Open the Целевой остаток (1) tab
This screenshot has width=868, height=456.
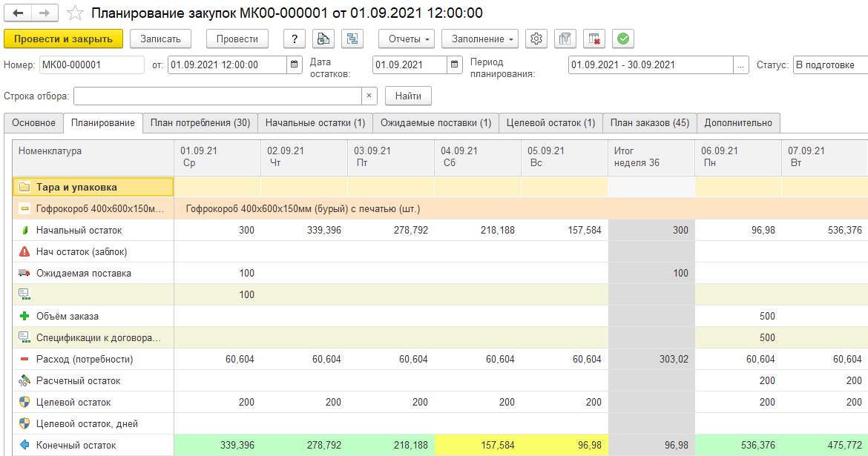pyautogui.click(x=550, y=123)
